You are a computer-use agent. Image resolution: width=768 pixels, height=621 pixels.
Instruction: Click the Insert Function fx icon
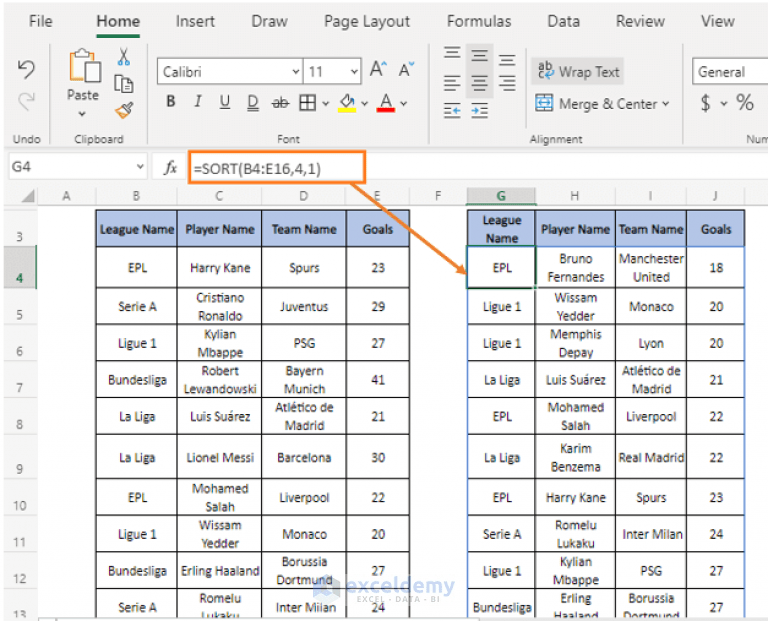(x=170, y=167)
